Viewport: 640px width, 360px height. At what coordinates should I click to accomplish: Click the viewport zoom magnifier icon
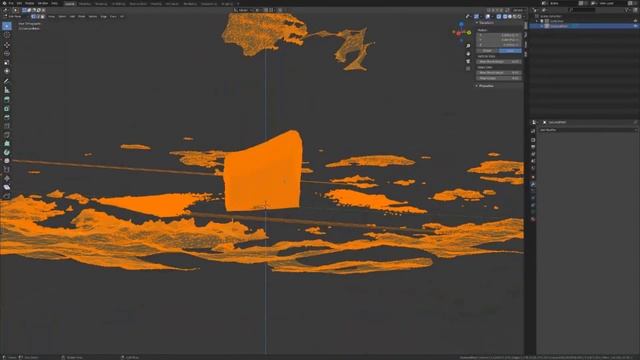click(468, 46)
